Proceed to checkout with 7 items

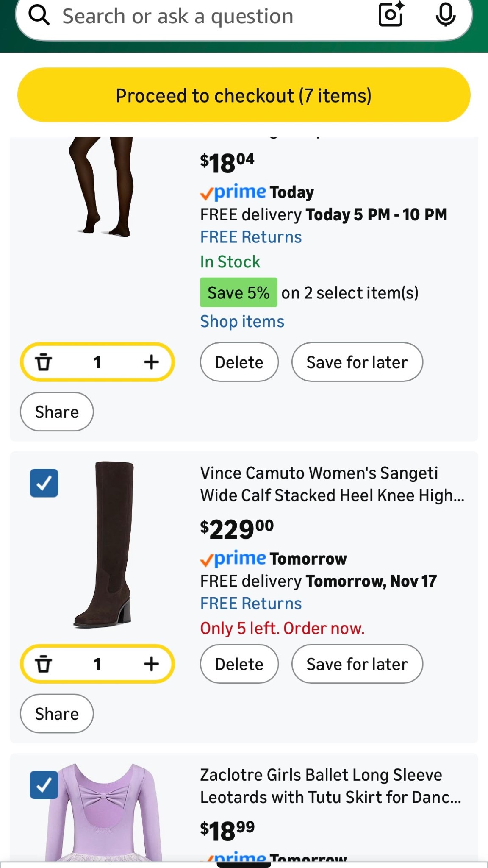point(244,95)
